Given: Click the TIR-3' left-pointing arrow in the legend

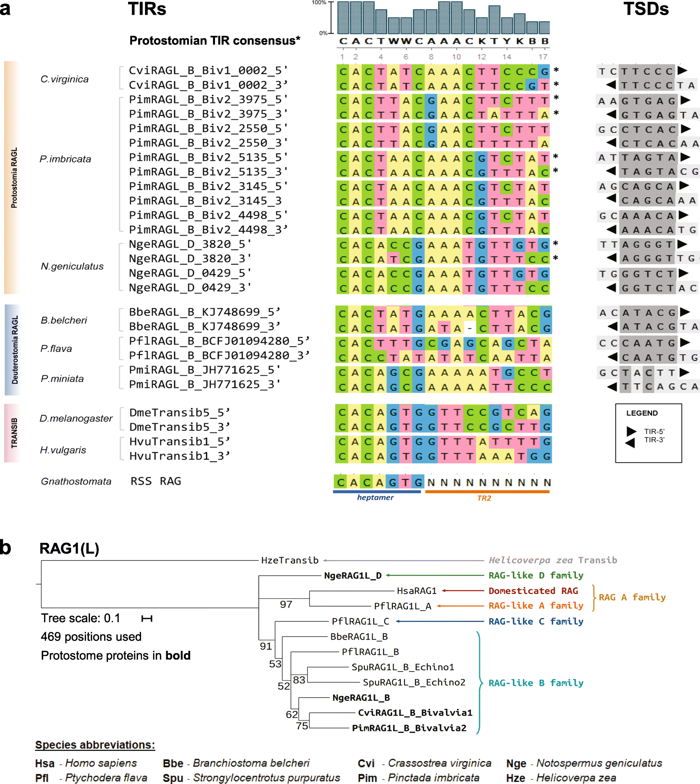Looking at the screenshot, I should 629,443.
